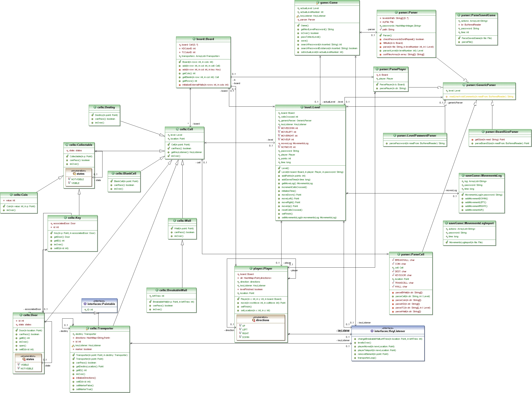Select "parsePlayer(in str: String)" in ParsePlayer
This screenshot has width=532, height=393.
click(393, 88)
